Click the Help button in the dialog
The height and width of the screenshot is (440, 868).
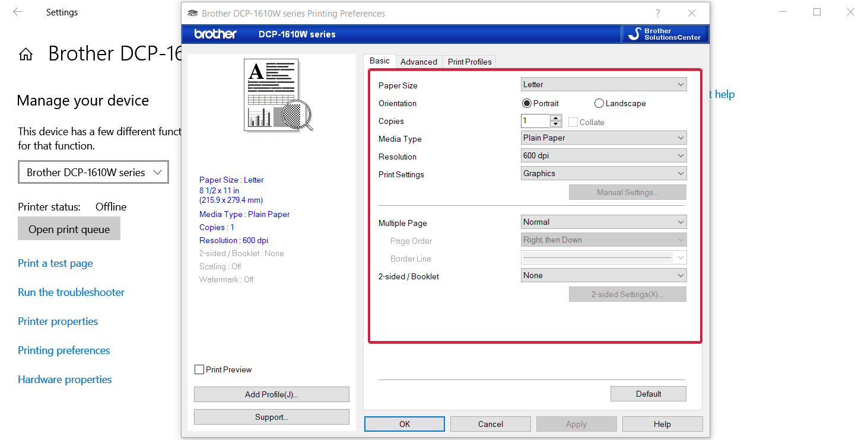tap(662, 424)
